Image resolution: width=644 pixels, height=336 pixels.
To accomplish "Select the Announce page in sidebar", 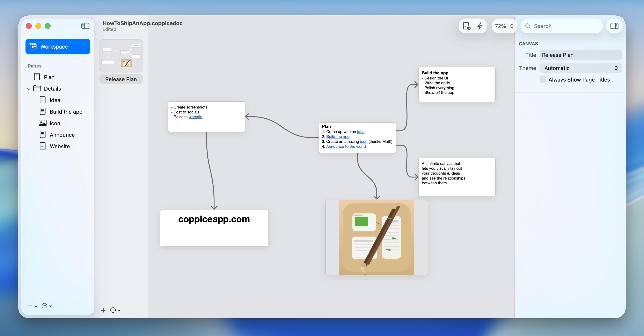I will click(x=62, y=135).
